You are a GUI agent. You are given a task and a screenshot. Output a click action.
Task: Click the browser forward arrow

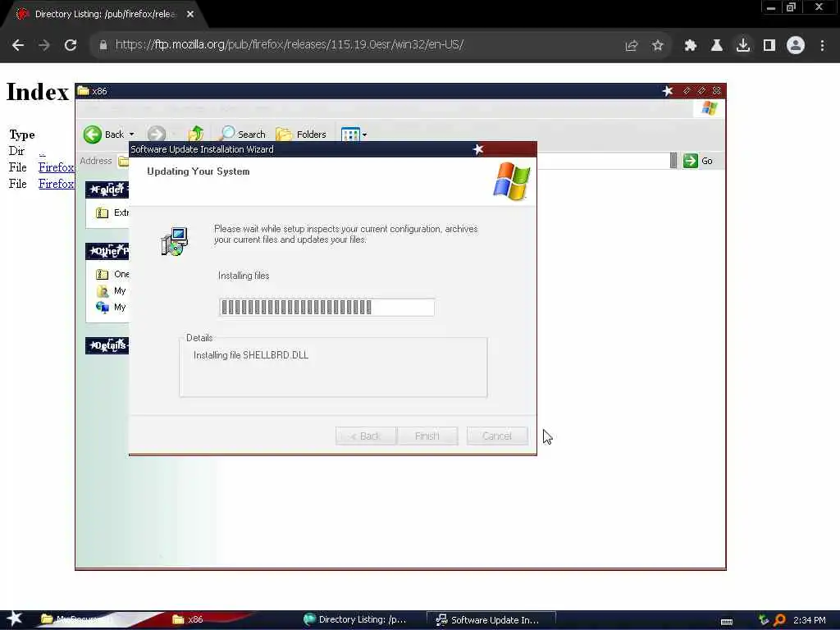coord(44,45)
